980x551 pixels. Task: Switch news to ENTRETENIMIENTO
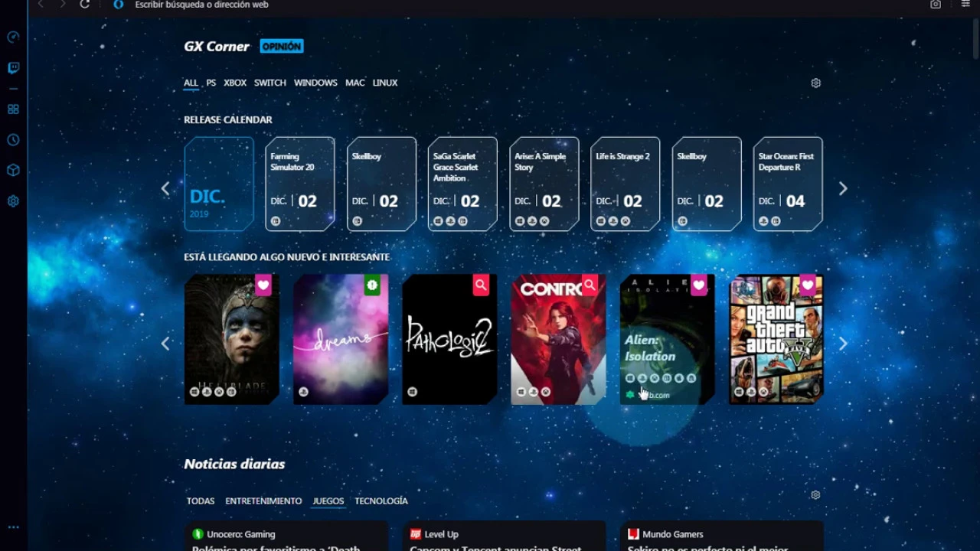click(263, 501)
